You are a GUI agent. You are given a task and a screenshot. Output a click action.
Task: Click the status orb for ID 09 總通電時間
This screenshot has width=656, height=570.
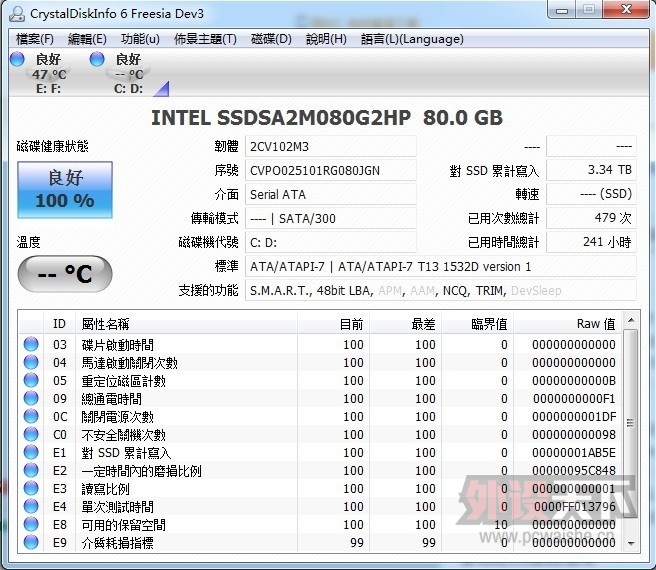point(31,398)
